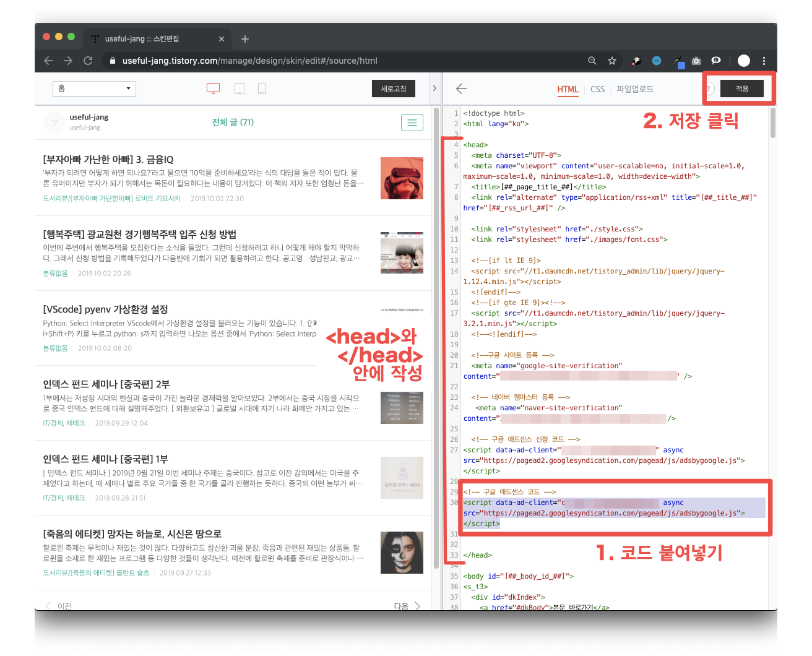The image size is (812, 656).
Task: Click the 전체 글 (71) heading
Action: [233, 123]
